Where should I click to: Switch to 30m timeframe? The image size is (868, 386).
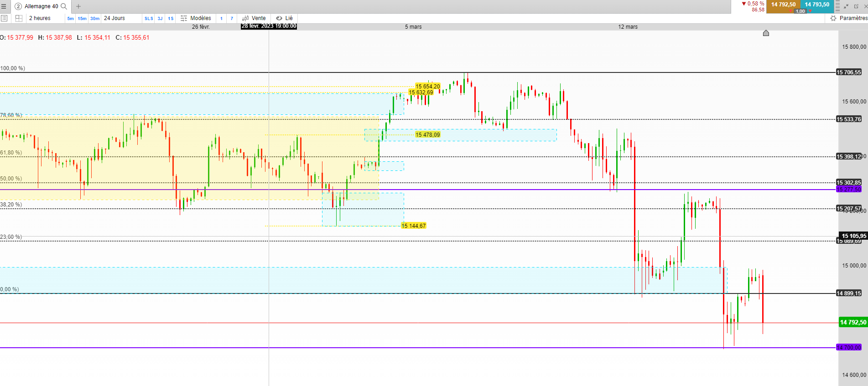95,19
